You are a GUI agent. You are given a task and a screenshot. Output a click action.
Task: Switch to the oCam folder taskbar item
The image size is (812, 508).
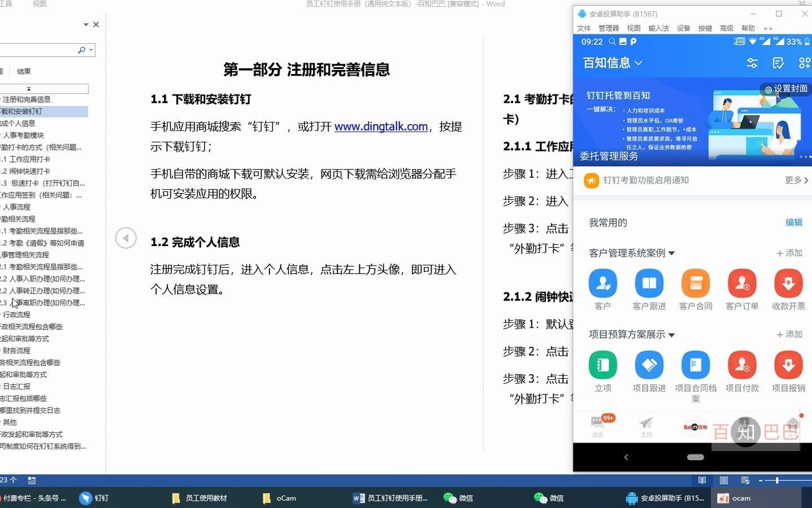click(280, 498)
